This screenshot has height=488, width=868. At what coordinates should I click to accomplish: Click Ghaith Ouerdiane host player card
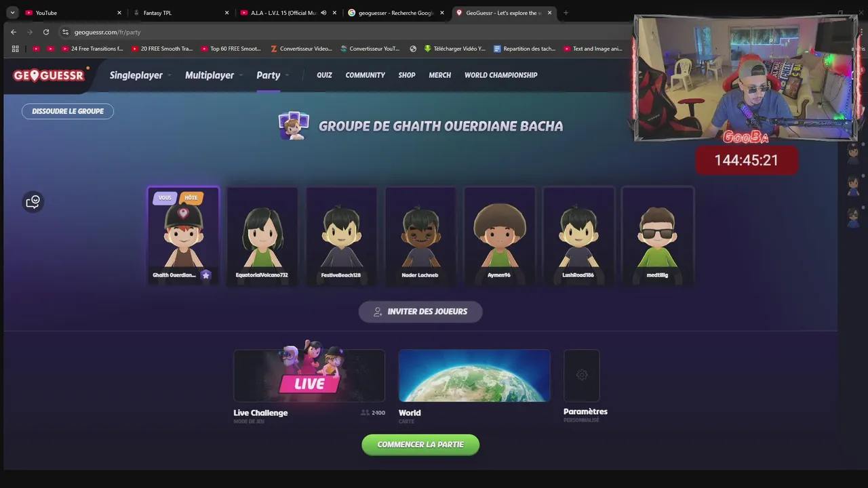[x=183, y=235]
